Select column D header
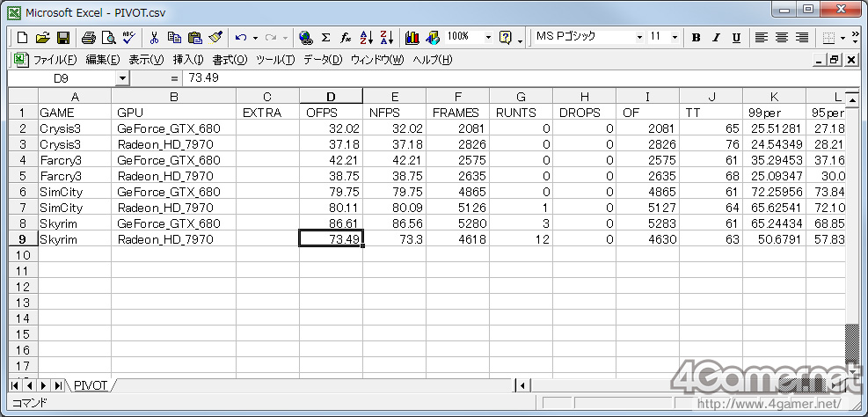The width and height of the screenshot is (868, 417). (x=331, y=97)
